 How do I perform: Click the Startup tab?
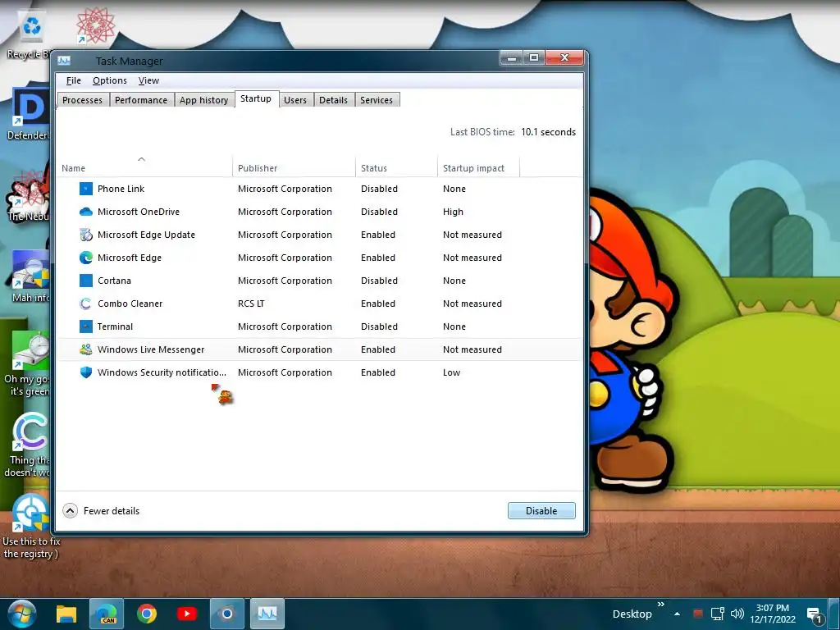(256, 98)
